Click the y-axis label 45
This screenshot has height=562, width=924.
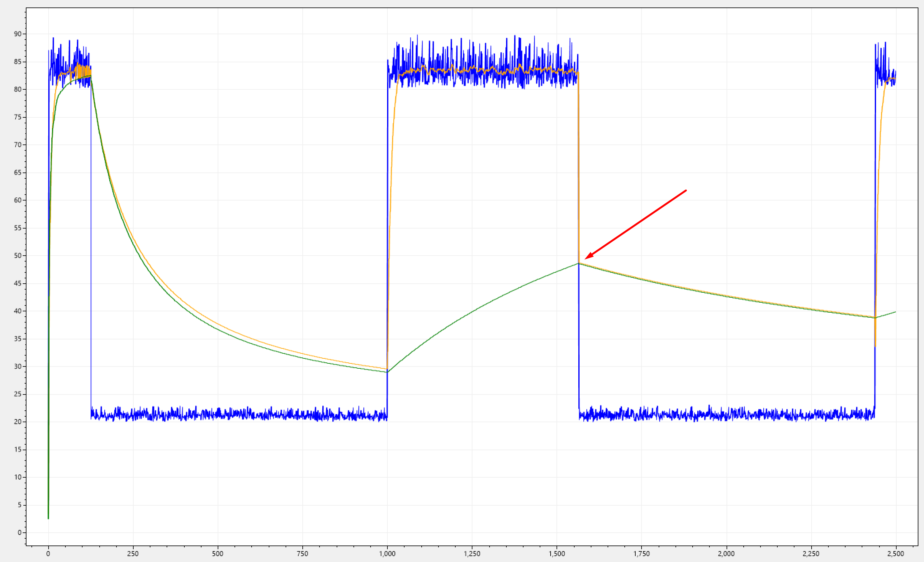click(x=18, y=283)
